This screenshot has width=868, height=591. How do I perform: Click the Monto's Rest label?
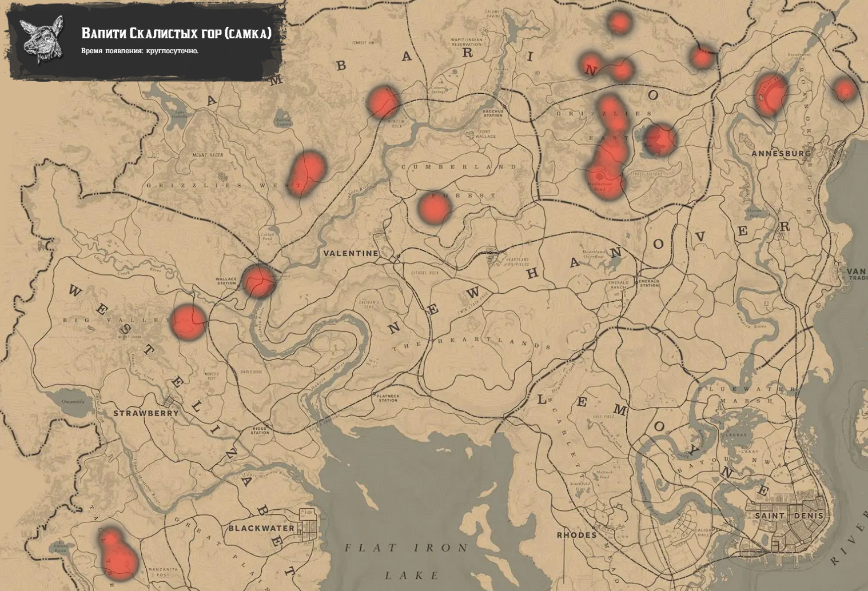pyautogui.click(x=212, y=376)
